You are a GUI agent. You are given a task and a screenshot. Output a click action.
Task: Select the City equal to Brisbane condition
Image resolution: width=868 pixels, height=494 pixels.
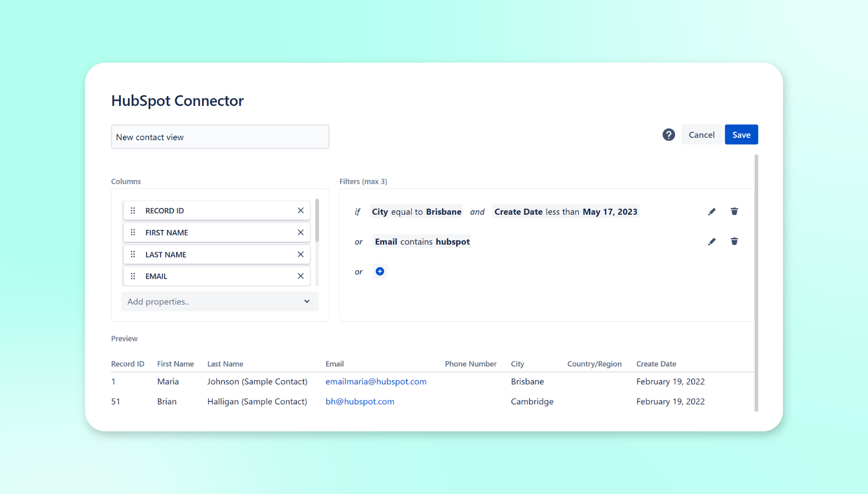click(x=416, y=212)
